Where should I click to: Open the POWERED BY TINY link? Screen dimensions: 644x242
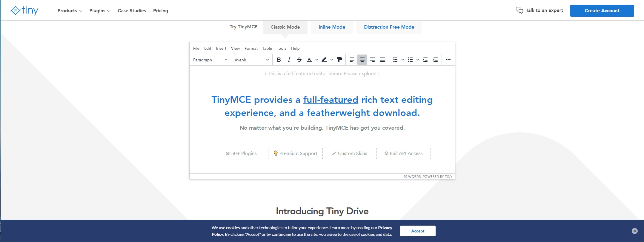click(437, 177)
